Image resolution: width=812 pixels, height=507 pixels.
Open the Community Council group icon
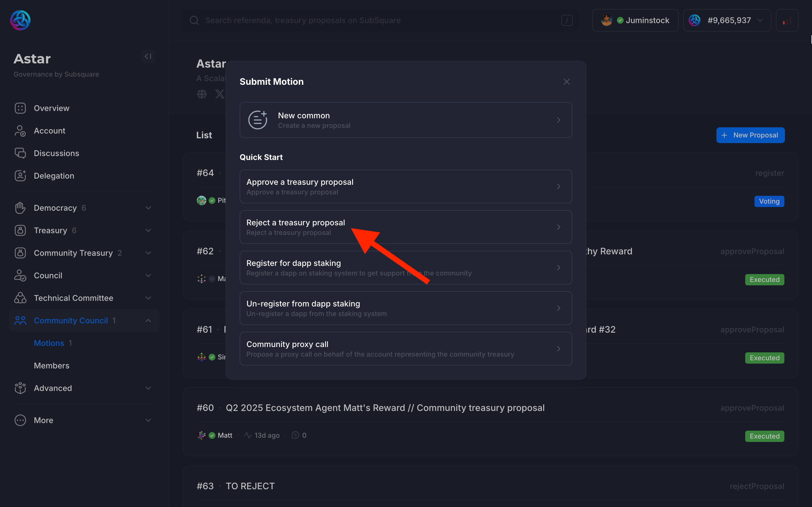(x=20, y=321)
